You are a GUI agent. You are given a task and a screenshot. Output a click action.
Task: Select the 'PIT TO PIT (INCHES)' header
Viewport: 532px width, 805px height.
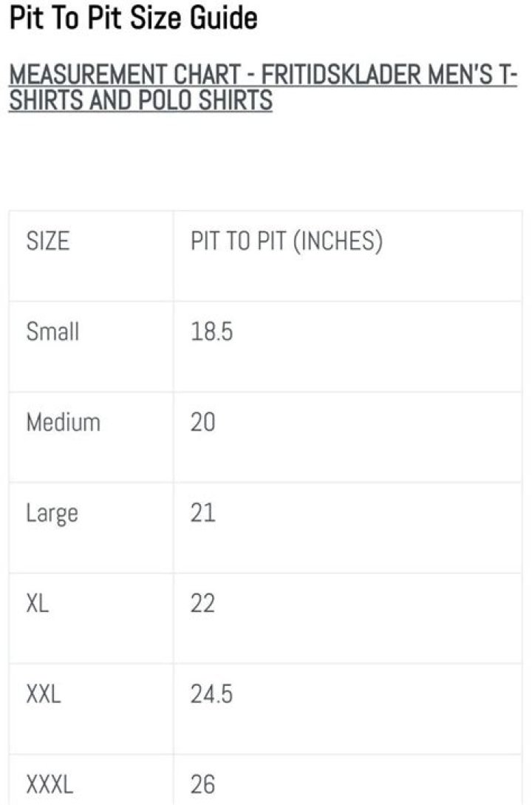[287, 241]
